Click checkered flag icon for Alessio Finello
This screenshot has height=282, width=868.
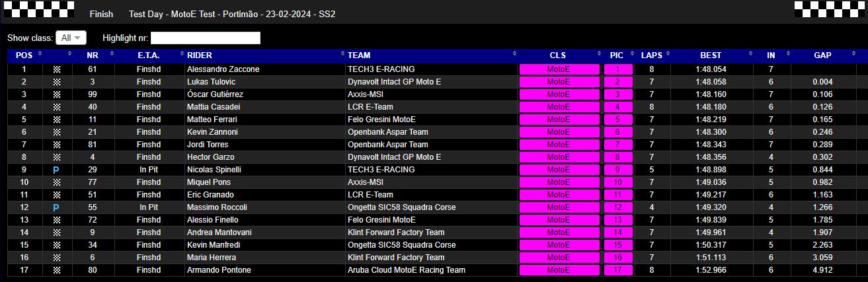57,220
